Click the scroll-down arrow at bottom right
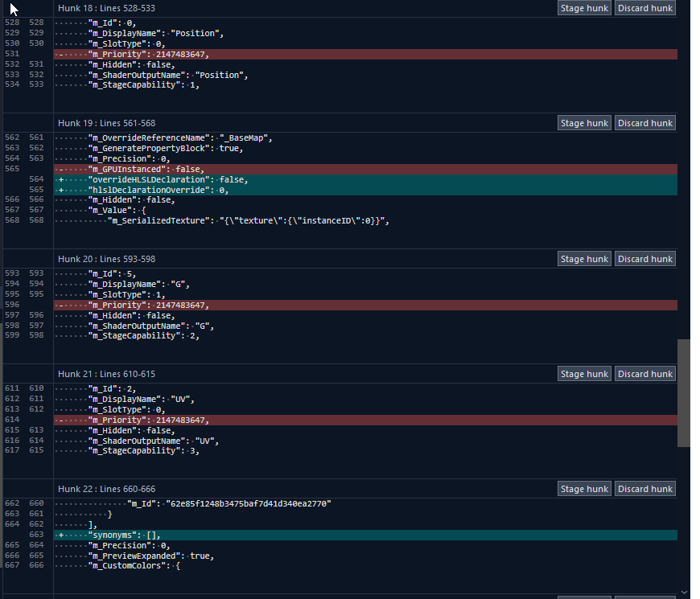 pos(684,591)
